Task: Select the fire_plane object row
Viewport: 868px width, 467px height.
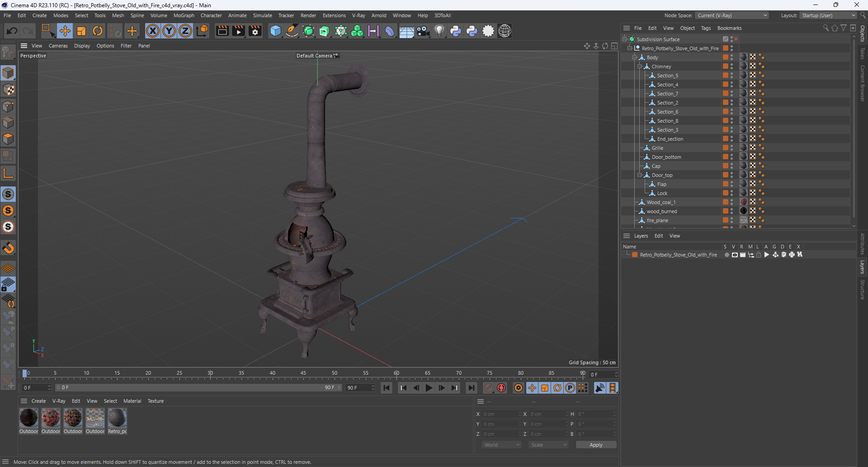Action: pyautogui.click(x=657, y=220)
